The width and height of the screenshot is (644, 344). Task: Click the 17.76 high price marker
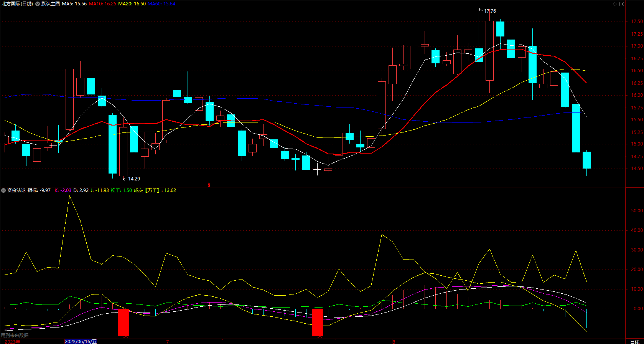490,11
